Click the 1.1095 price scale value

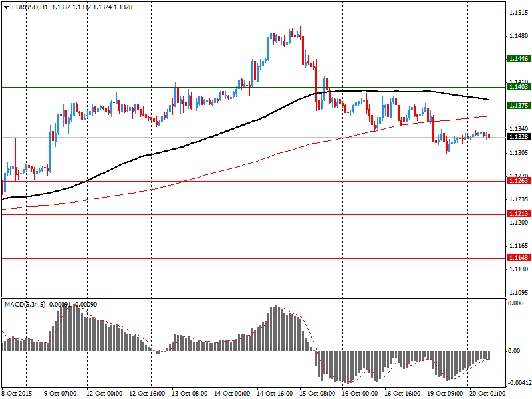tap(519, 293)
